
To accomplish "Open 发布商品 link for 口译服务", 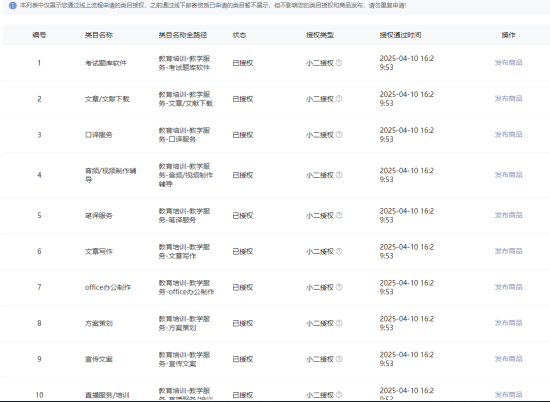I will click(x=508, y=135).
